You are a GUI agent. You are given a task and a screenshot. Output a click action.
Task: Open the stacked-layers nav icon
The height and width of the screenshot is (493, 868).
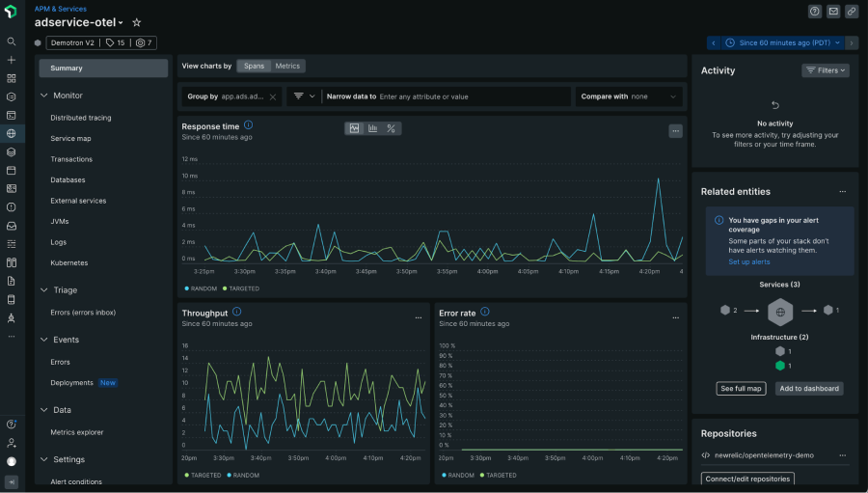(11, 151)
